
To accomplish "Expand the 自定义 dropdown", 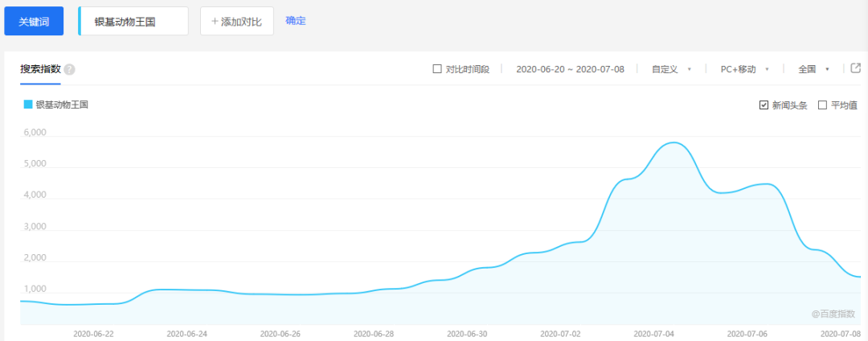I will pos(672,70).
